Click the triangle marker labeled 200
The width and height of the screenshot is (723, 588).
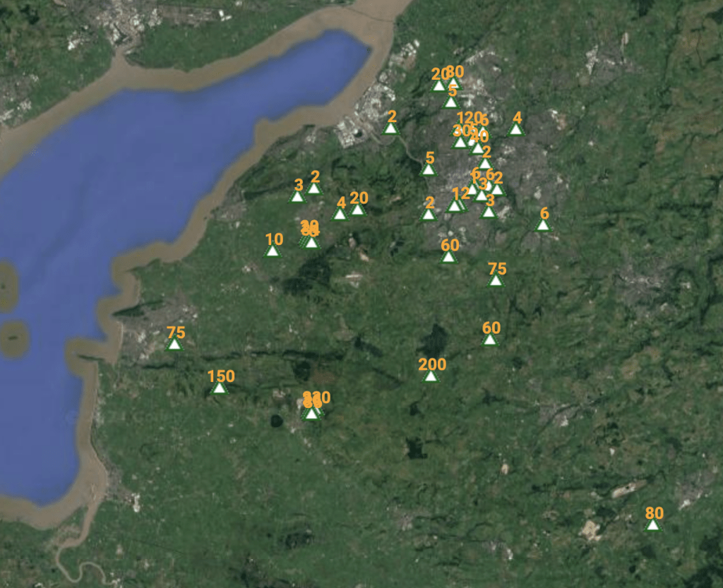click(431, 376)
